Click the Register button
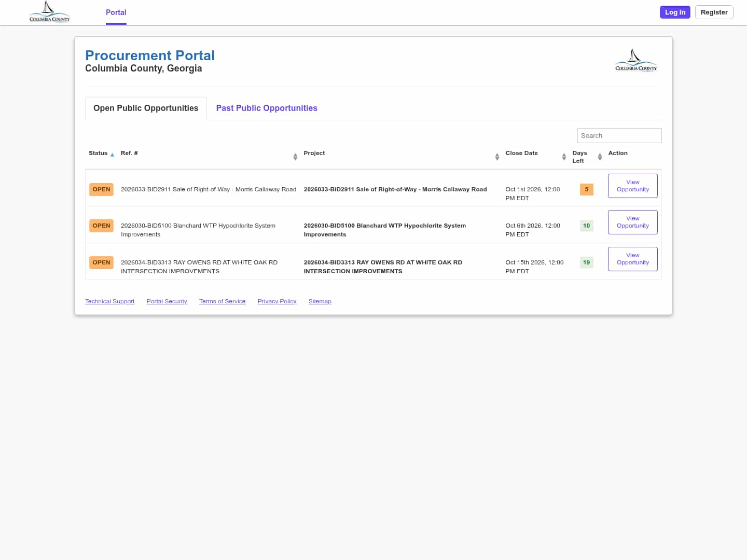This screenshot has height=560, width=747. tap(714, 12)
